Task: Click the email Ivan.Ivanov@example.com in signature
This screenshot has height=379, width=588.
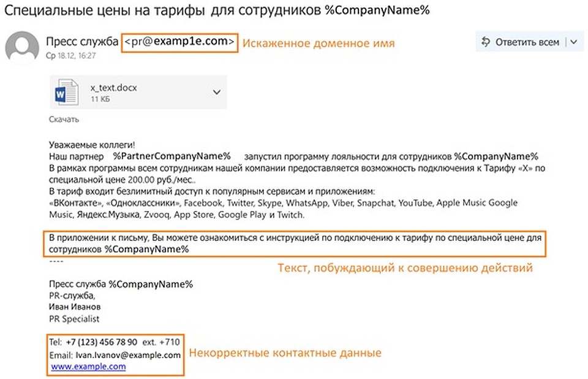Action: click(128, 355)
